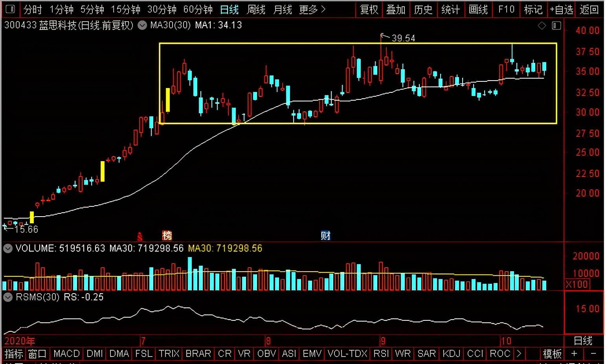Viewport: 606px width, 364px height.
Task: Expand the RSMS panel dropdown arrow
Action: tap(8, 297)
